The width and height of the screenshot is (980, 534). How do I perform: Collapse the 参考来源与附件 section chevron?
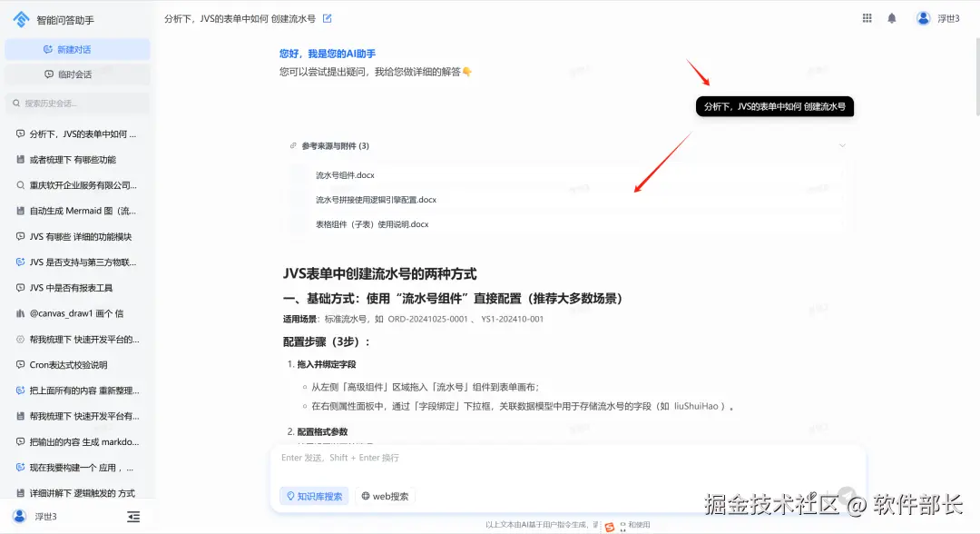[x=842, y=145]
